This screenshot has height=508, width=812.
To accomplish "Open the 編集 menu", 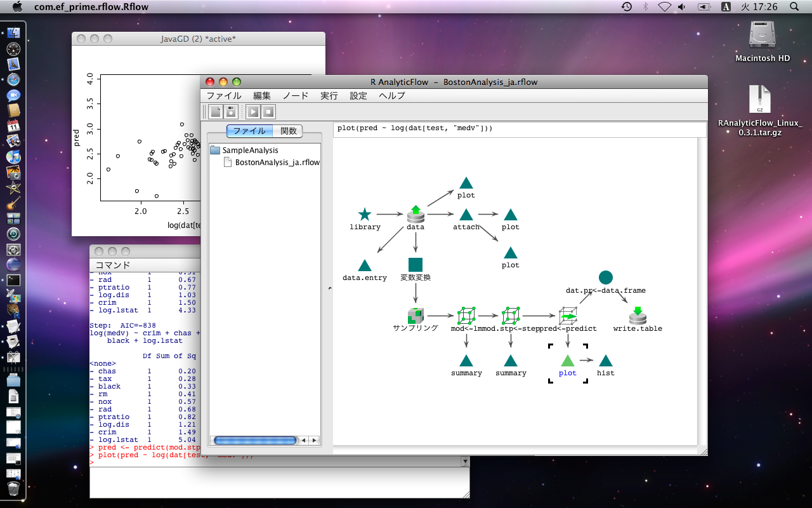I will click(262, 96).
